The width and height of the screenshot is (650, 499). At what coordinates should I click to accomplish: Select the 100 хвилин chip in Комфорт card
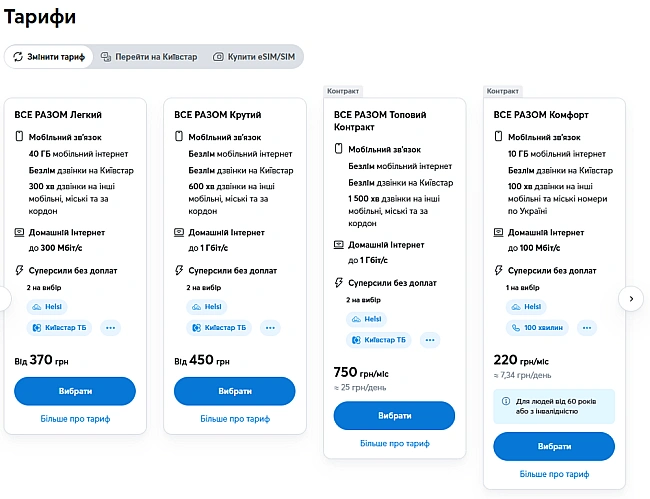[x=540, y=327]
